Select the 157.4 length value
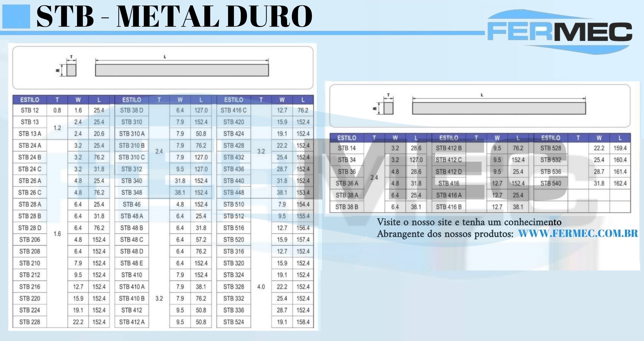This screenshot has height=341, width=644. (303, 240)
